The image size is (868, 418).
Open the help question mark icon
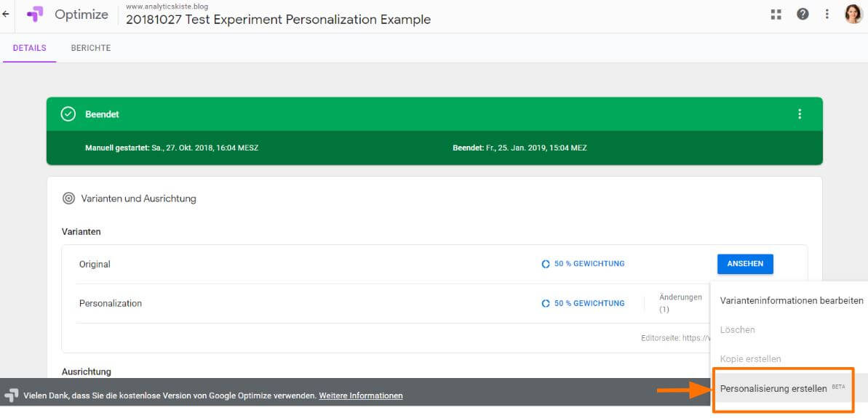pos(803,14)
